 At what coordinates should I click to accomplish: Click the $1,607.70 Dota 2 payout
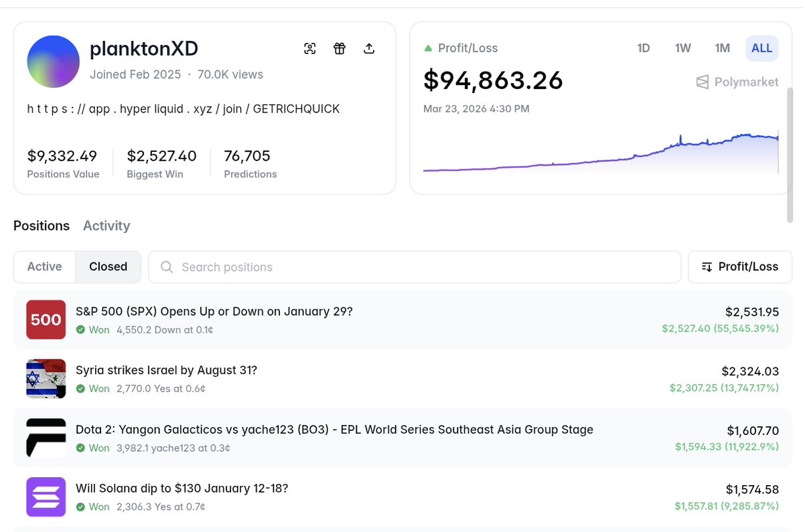(753, 430)
